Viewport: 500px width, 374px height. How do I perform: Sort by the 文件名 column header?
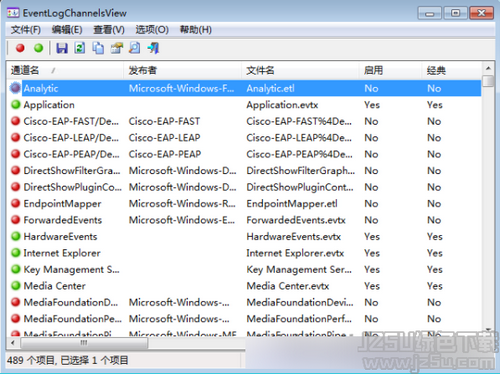[x=300, y=70]
